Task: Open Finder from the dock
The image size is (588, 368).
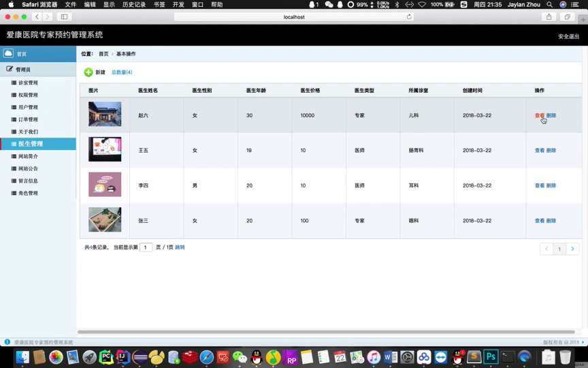Action: click(22, 357)
